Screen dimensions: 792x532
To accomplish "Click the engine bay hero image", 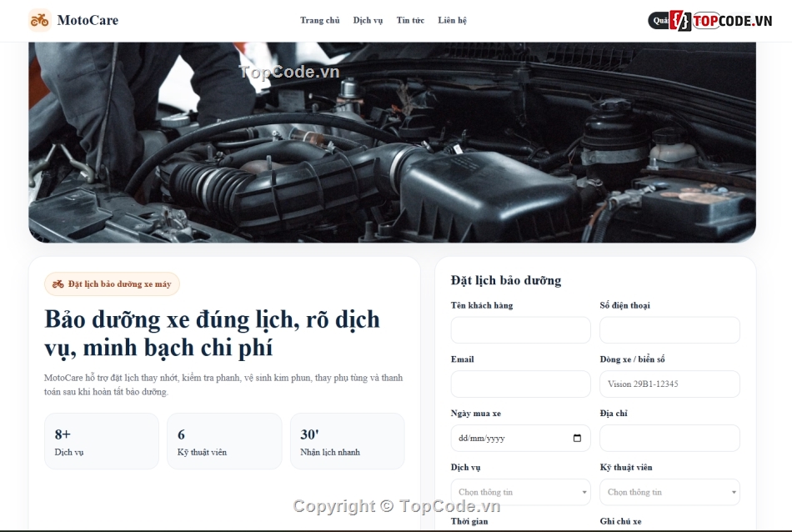I will (x=392, y=142).
